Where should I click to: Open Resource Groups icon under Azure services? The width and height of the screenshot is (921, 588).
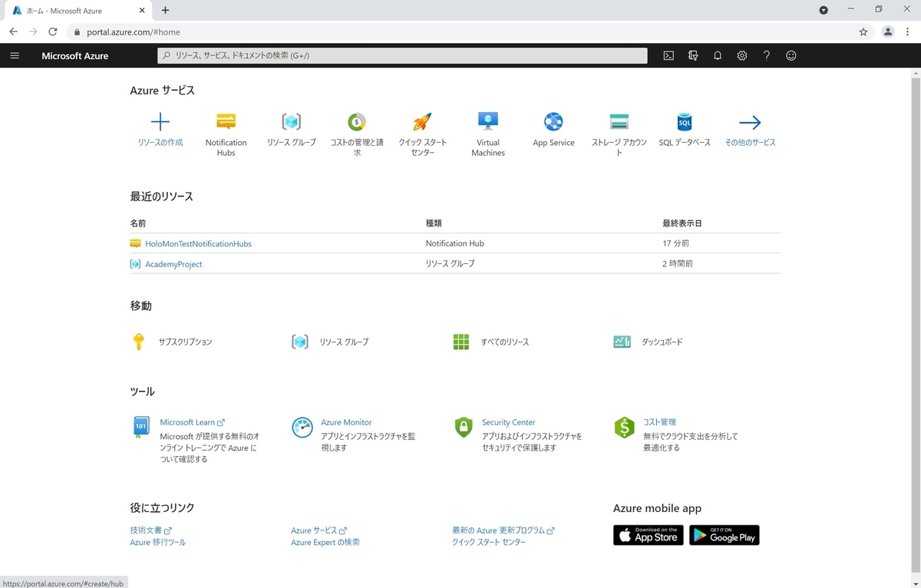(291, 121)
